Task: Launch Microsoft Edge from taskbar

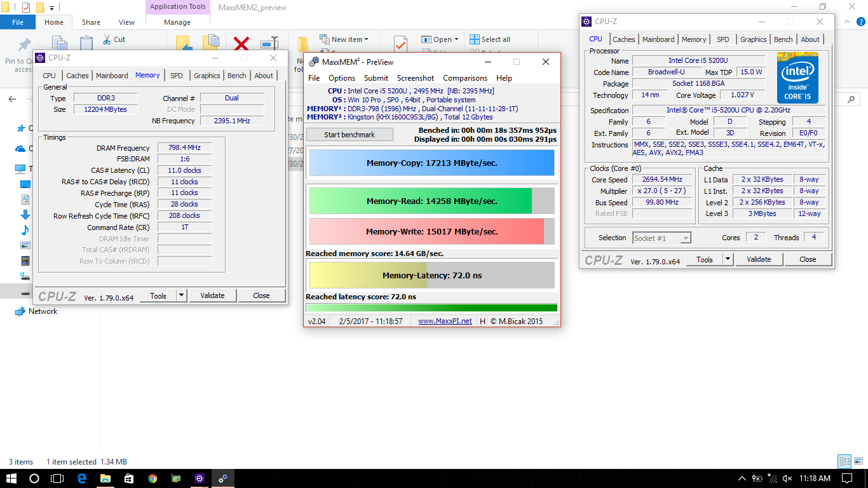Action: click(x=82, y=478)
